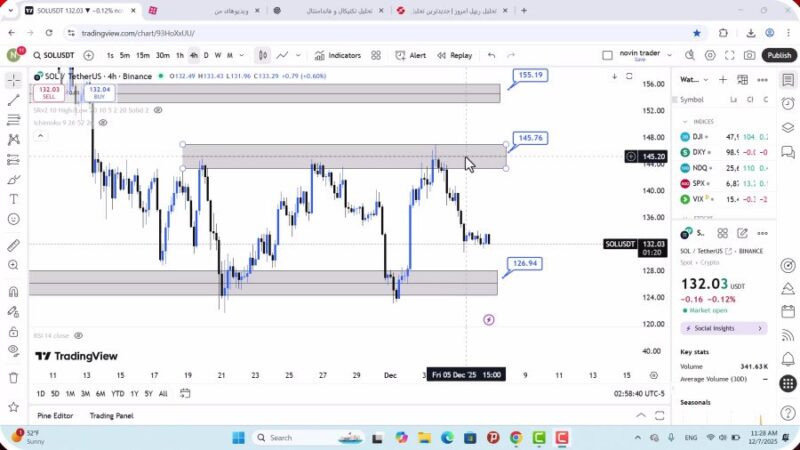Open the Pine Editor tab

coord(55,416)
